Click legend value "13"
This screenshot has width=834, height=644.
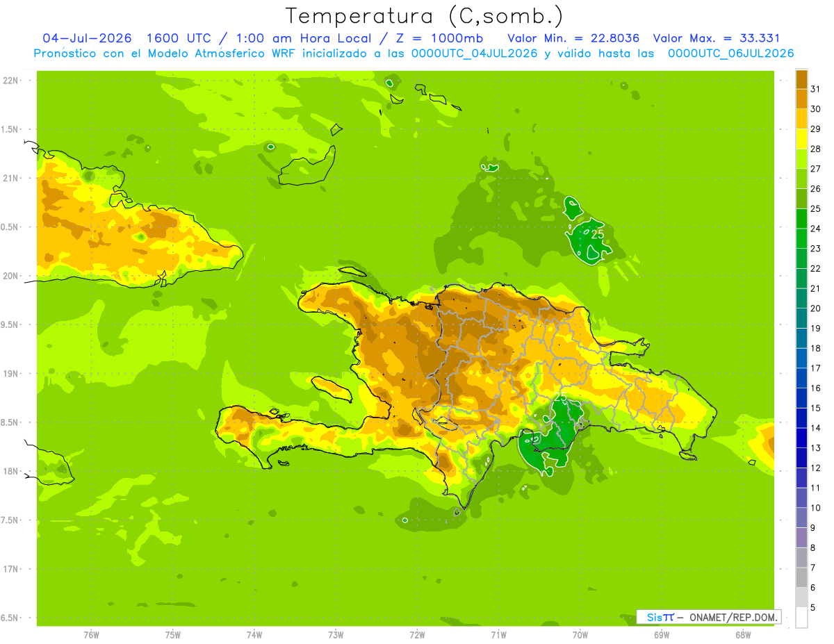pyautogui.click(x=816, y=448)
